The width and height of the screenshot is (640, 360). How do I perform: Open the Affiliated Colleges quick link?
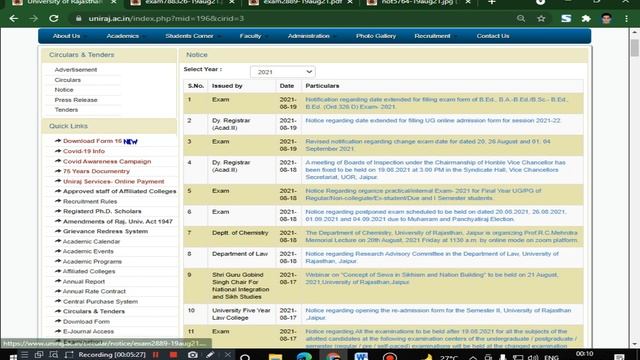click(x=89, y=271)
